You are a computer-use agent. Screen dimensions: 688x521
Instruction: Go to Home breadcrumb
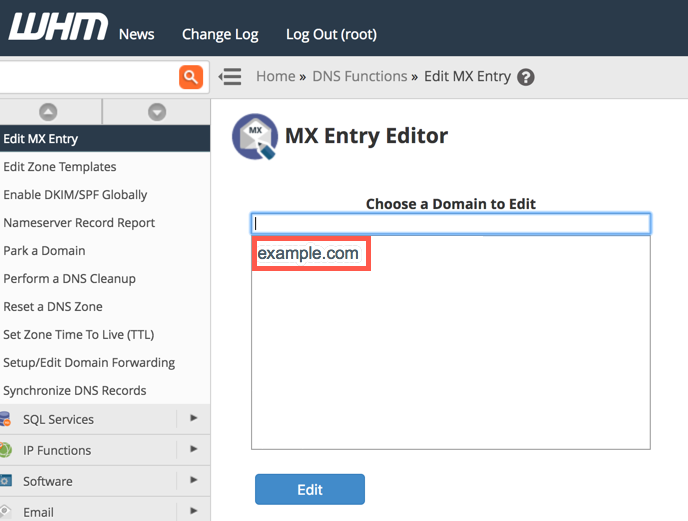tap(276, 76)
